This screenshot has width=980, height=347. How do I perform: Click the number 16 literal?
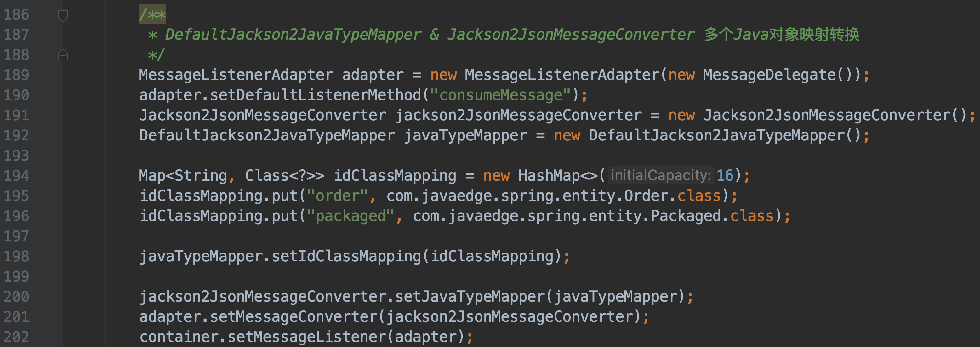[x=725, y=176]
